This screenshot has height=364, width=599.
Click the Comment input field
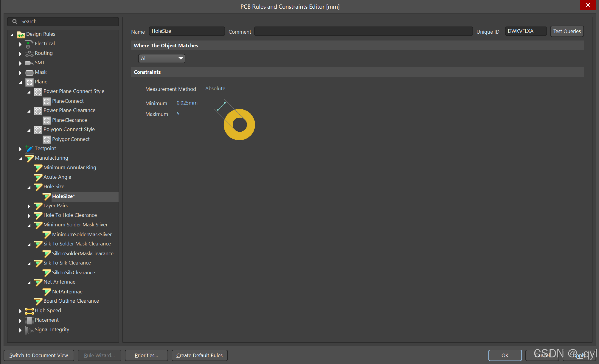(x=363, y=31)
